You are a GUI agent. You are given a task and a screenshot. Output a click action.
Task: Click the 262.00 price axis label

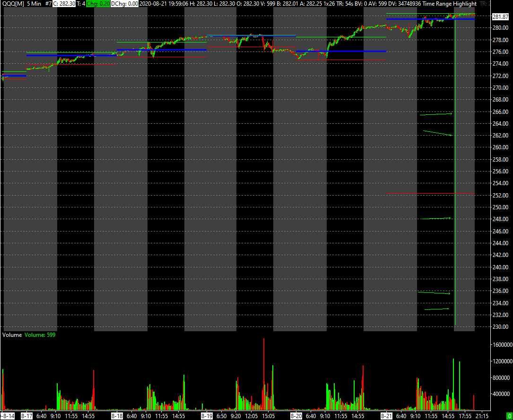click(500, 135)
